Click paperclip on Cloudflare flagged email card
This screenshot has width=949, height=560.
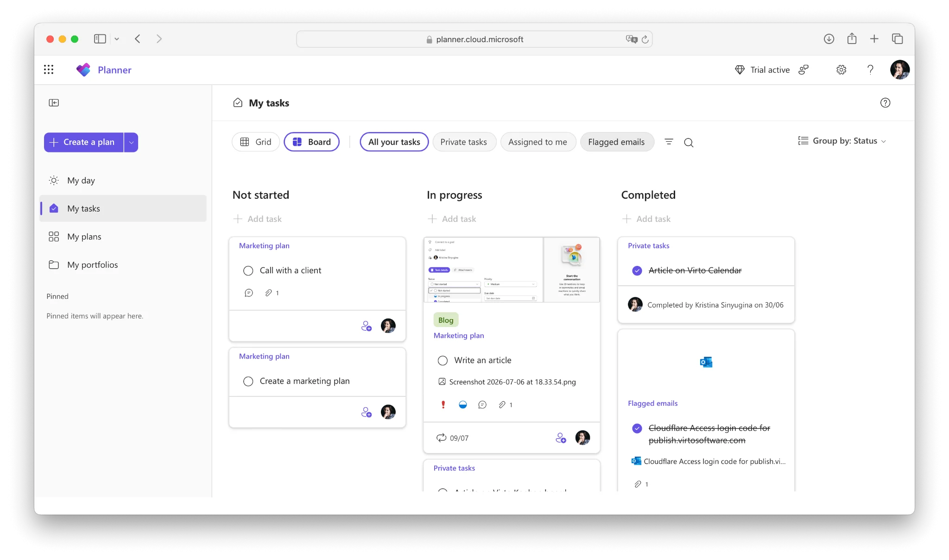click(638, 484)
